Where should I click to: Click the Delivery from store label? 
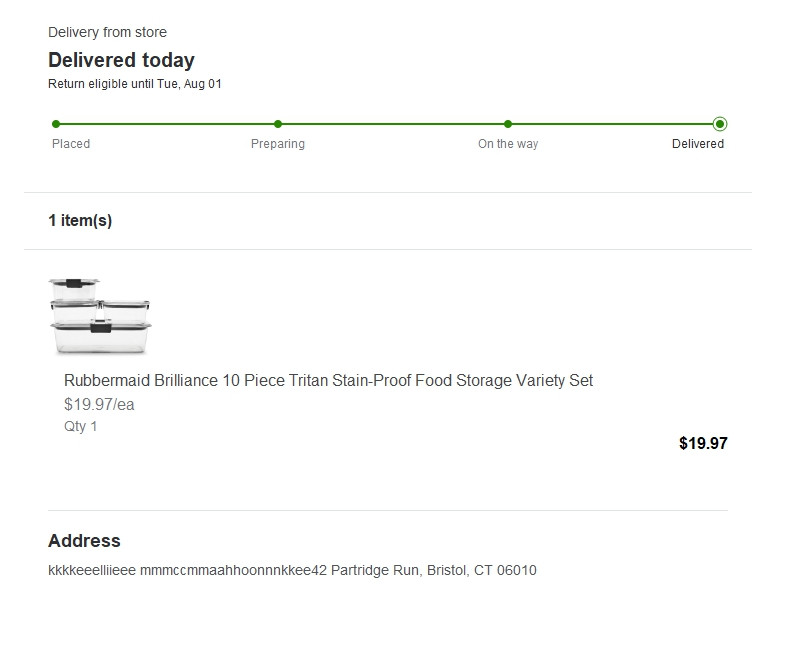(107, 32)
